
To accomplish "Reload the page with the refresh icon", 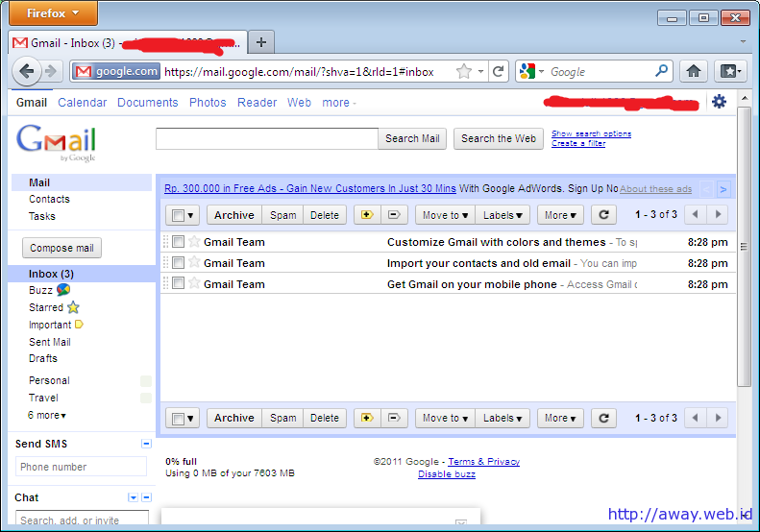I will click(x=498, y=72).
